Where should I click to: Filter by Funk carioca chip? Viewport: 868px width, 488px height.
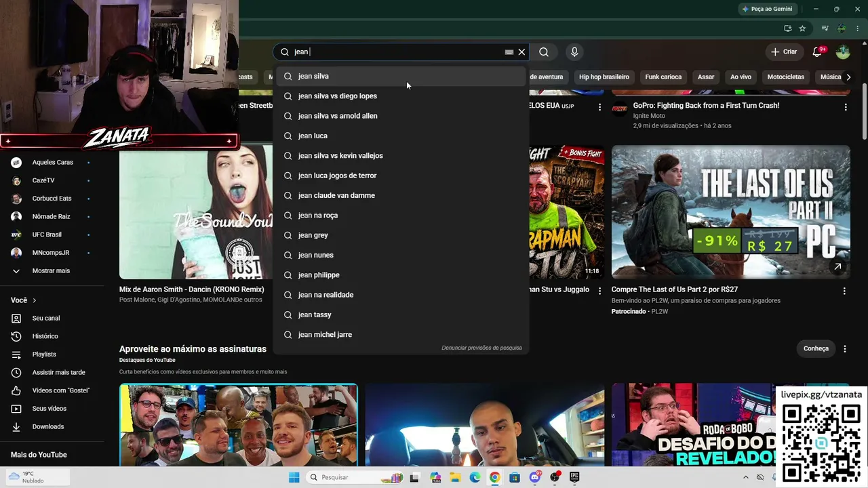point(663,77)
